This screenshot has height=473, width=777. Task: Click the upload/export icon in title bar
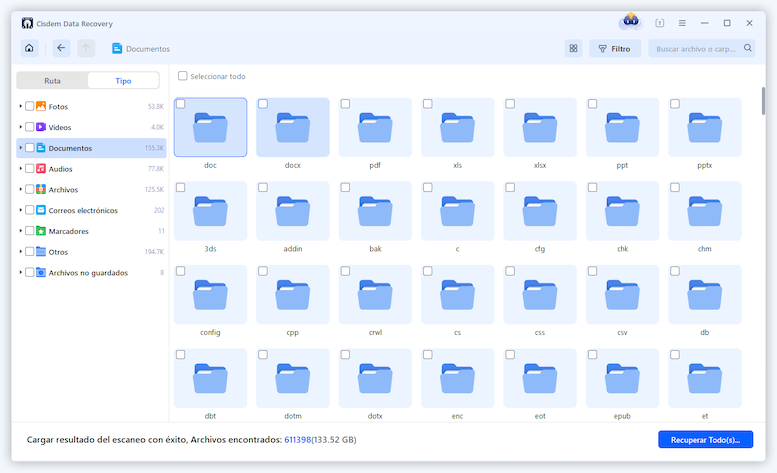pos(660,22)
